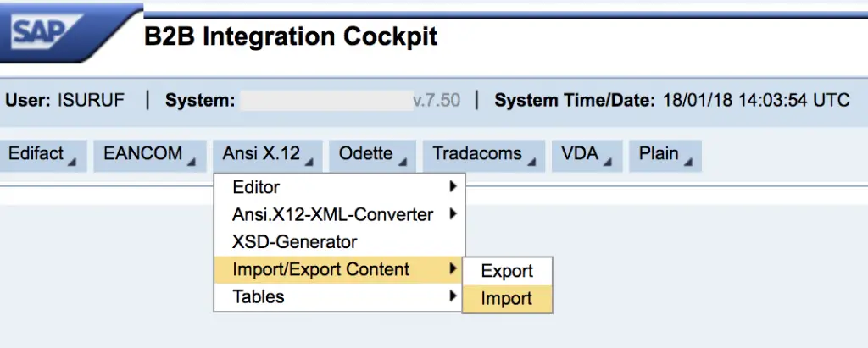This screenshot has width=868, height=348.
Task: Open the Odette dropdown menu
Action: tap(373, 156)
